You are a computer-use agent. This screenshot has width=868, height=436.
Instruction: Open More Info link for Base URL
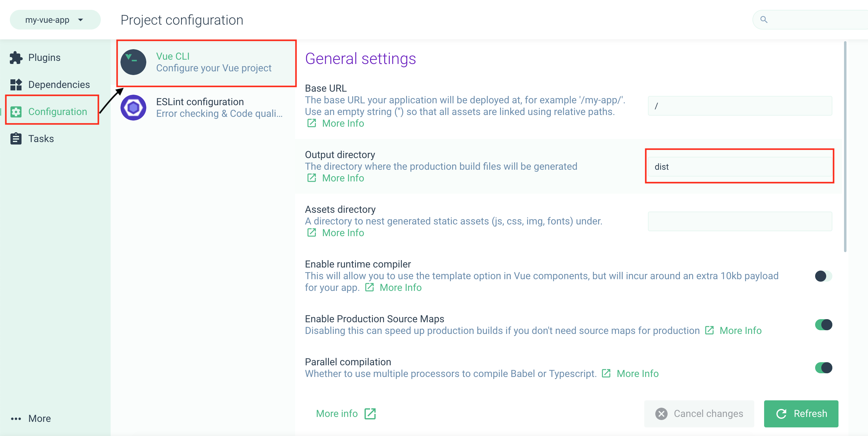pyautogui.click(x=343, y=123)
